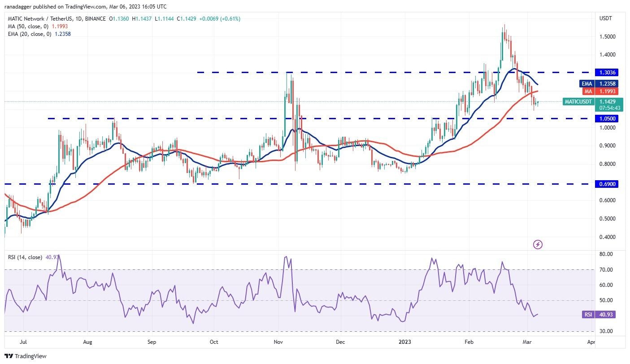The image size is (630, 364).
Task: Open the USDT currency label atop price axis
Action: (605, 18)
